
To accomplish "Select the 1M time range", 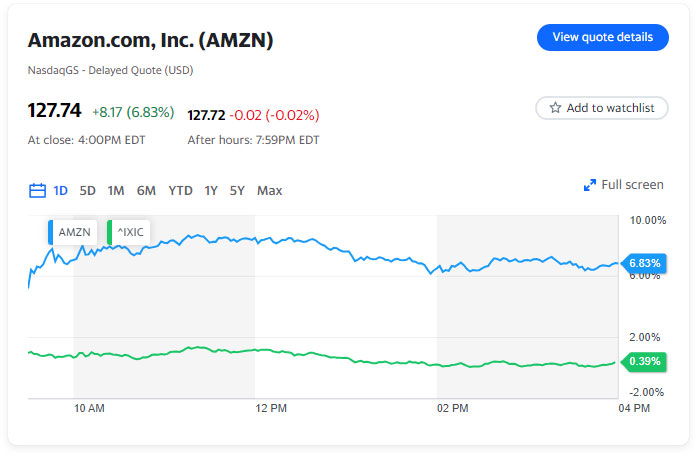I will coord(116,190).
